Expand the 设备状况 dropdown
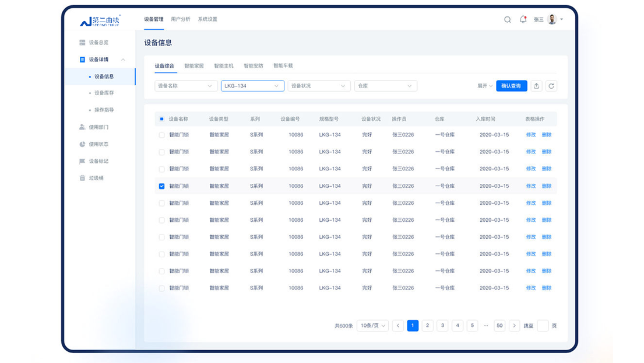644x363 pixels. (319, 86)
